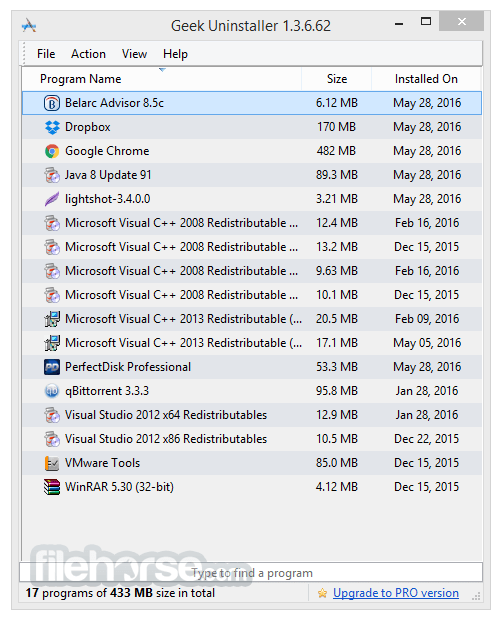The width and height of the screenshot is (499, 617).
Task: Follow the Upgrade to PRO version link
Action: tap(396, 593)
